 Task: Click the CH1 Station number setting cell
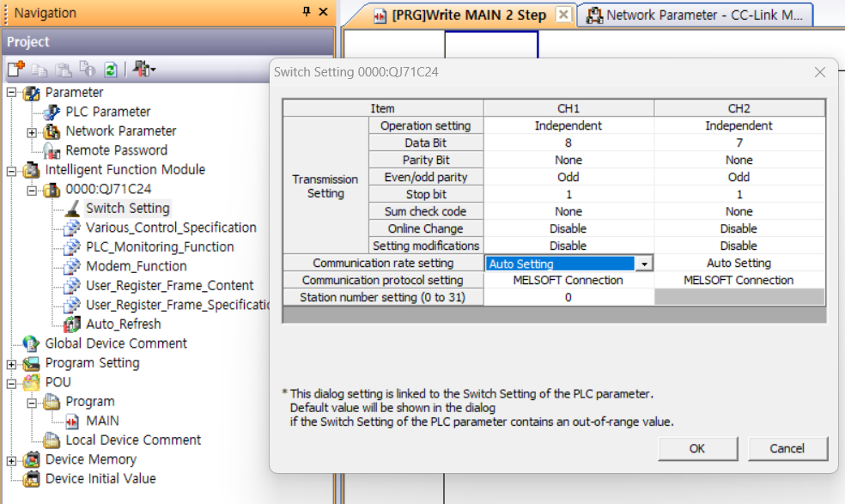pos(568,297)
